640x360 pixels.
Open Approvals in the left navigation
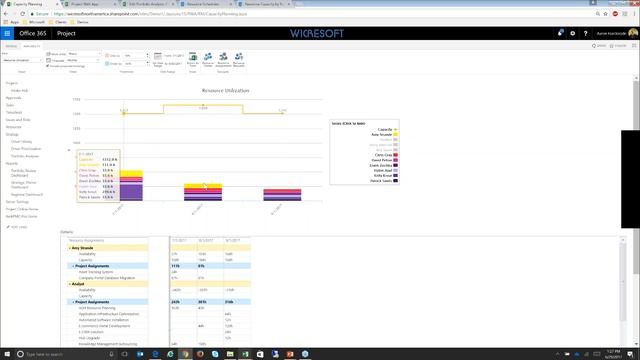[x=13, y=98]
